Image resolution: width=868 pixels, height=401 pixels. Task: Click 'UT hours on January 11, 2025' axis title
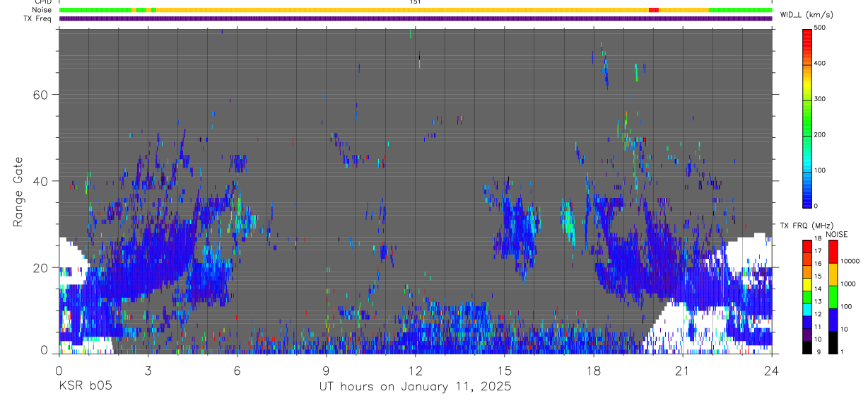coord(415,387)
